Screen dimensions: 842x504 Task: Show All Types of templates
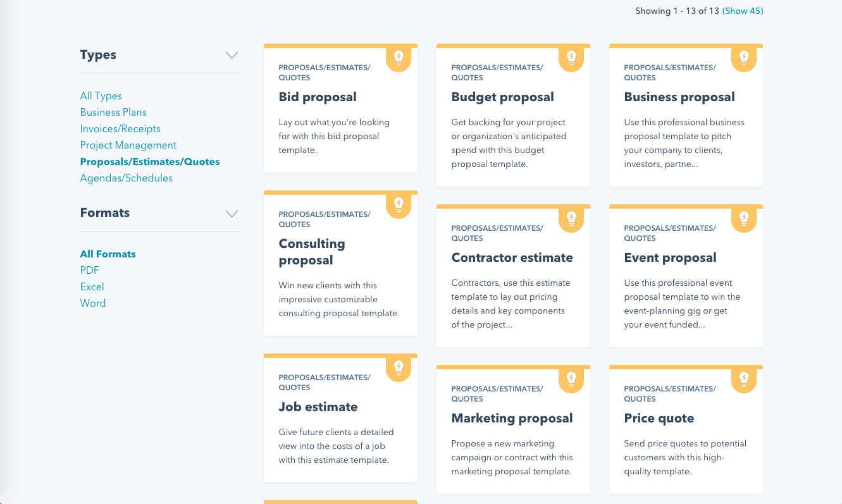(x=101, y=95)
